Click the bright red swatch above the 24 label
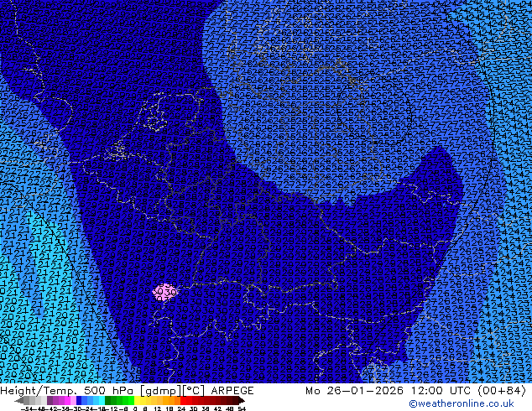532x411 pixels. 183,400
